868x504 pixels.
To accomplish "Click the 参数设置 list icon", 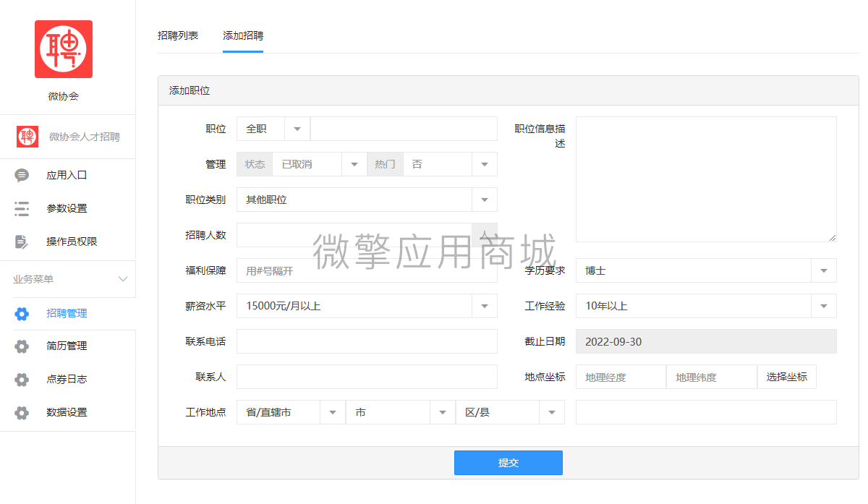I will click(x=22, y=208).
